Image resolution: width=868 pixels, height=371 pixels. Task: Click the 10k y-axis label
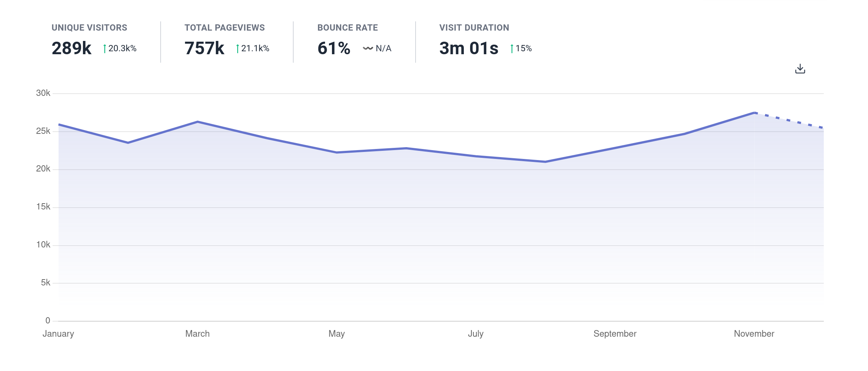(43, 245)
